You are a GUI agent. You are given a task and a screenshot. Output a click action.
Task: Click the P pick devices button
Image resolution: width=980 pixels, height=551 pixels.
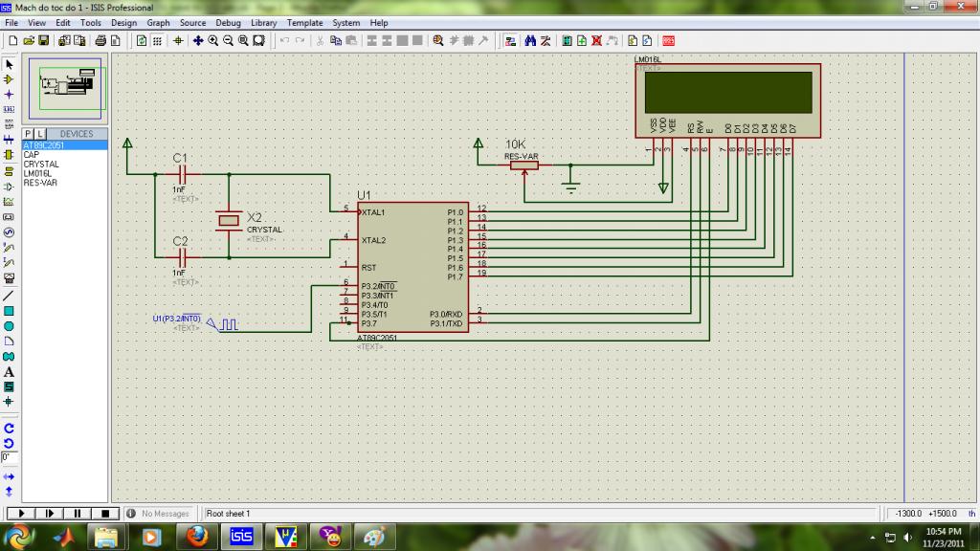click(x=29, y=134)
